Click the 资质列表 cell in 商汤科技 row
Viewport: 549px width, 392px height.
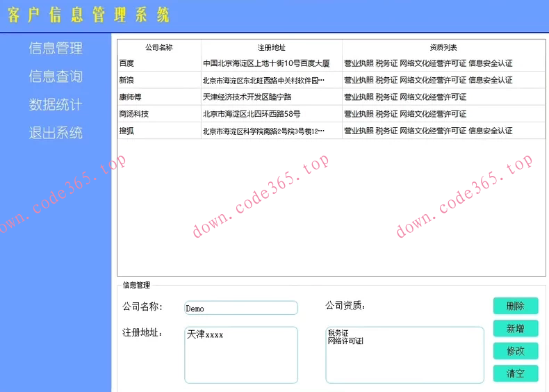[x=443, y=113]
